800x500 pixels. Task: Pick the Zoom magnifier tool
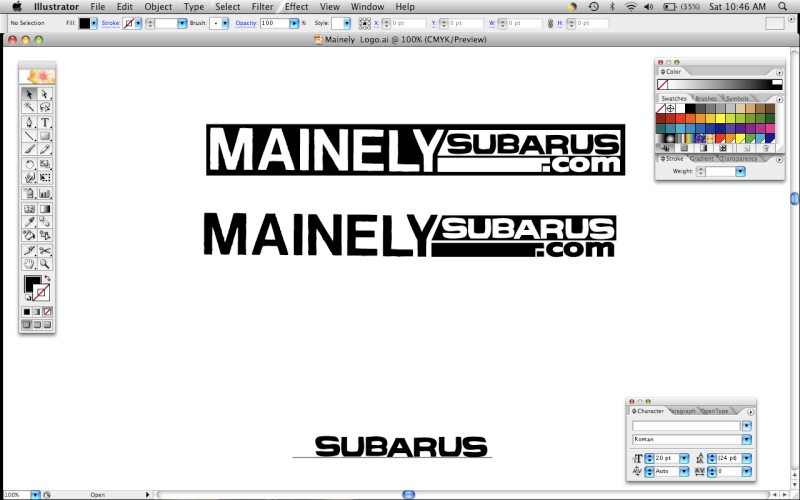tap(45, 264)
